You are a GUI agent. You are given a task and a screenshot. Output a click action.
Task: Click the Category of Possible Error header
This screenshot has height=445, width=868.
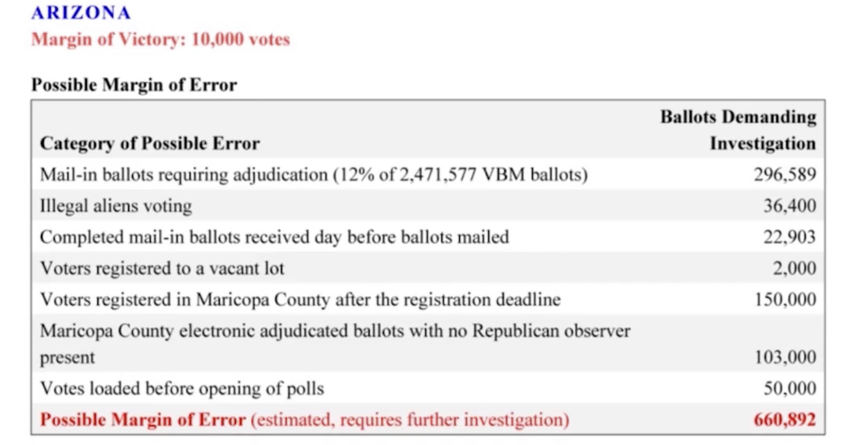150,143
